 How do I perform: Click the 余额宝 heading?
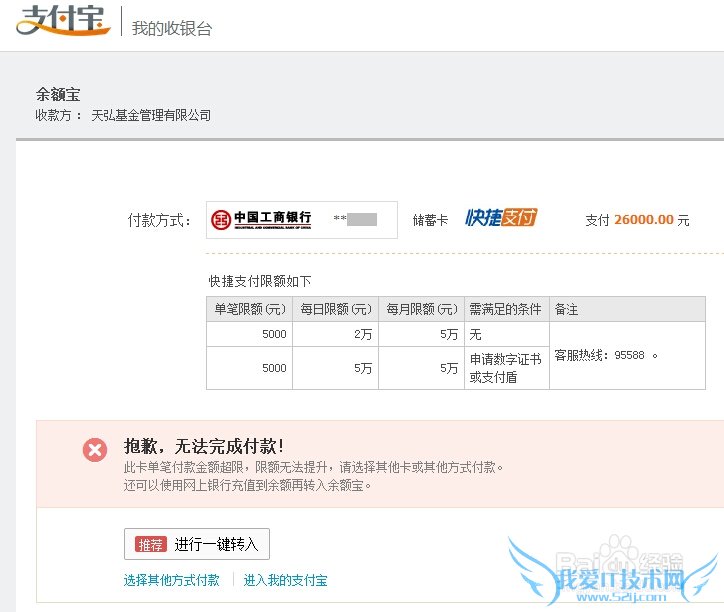pyautogui.click(x=58, y=94)
